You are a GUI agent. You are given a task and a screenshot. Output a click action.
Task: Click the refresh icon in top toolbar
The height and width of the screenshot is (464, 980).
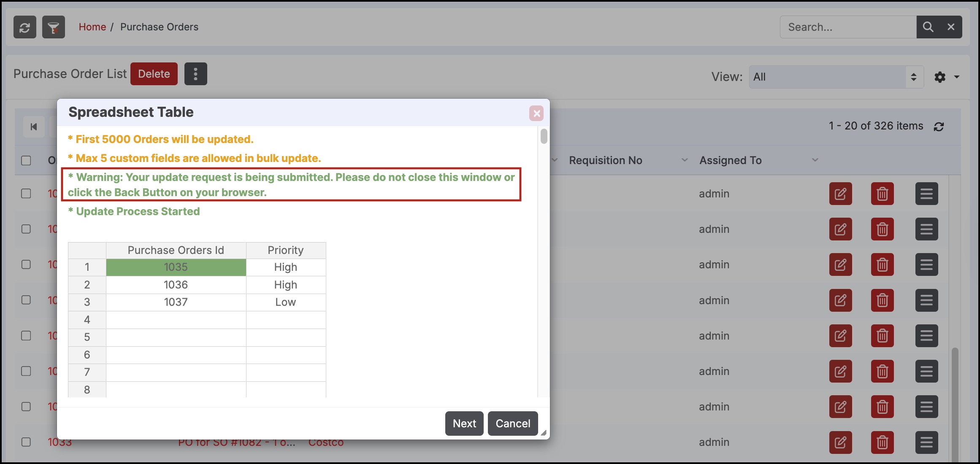click(x=24, y=27)
